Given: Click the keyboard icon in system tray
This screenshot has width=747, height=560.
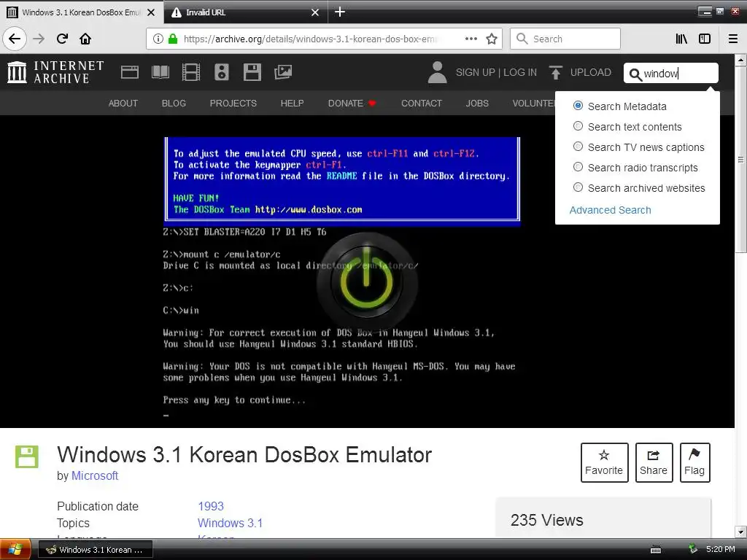Looking at the screenshot, I should (656, 550).
